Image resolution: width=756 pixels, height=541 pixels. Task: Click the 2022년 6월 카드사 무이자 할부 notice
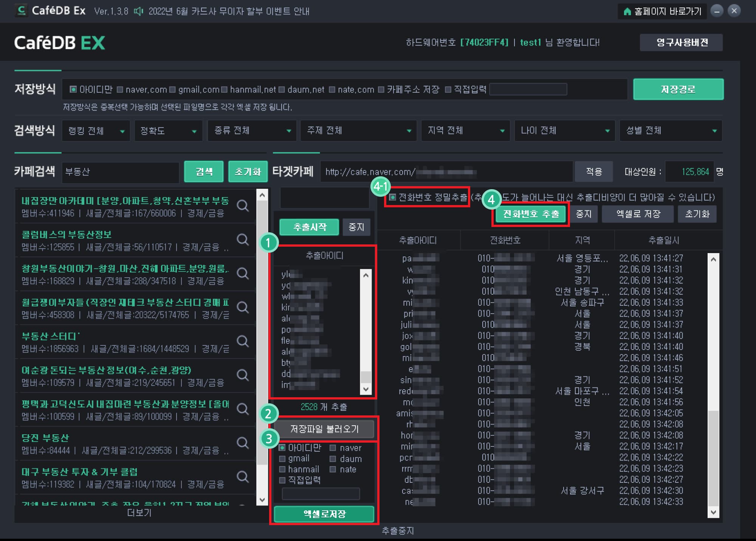(229, 11)
